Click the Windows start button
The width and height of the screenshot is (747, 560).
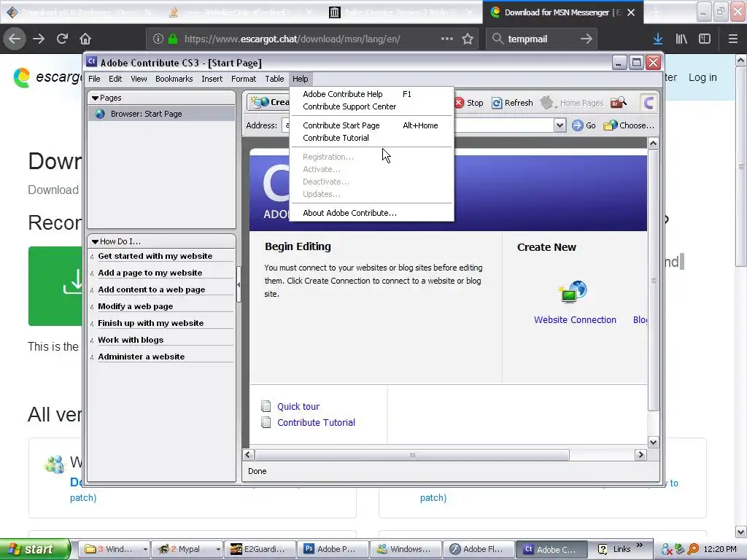[35, 549]
